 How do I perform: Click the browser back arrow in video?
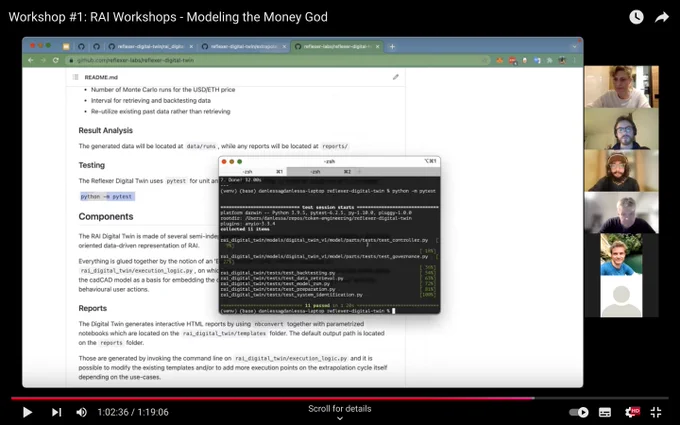coord(31,60)
